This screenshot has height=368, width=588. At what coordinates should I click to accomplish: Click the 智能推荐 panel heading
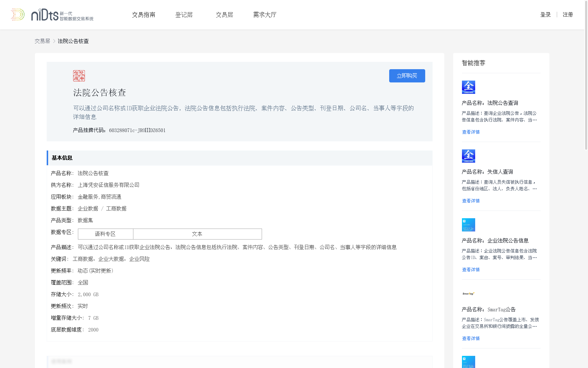tap(474, 63)
